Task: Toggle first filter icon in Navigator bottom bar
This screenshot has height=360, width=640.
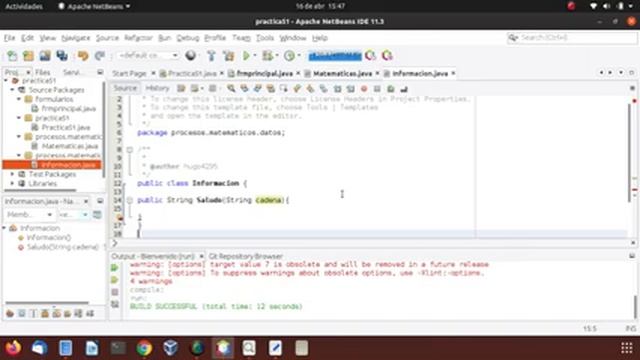Action: [10, 313]
